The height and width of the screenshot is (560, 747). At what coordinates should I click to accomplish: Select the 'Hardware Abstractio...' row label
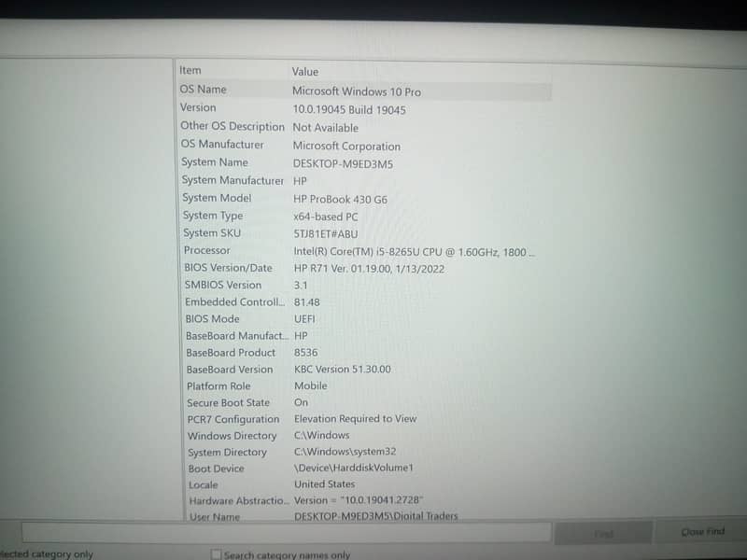pyautogui.click(x=239, y=501)
